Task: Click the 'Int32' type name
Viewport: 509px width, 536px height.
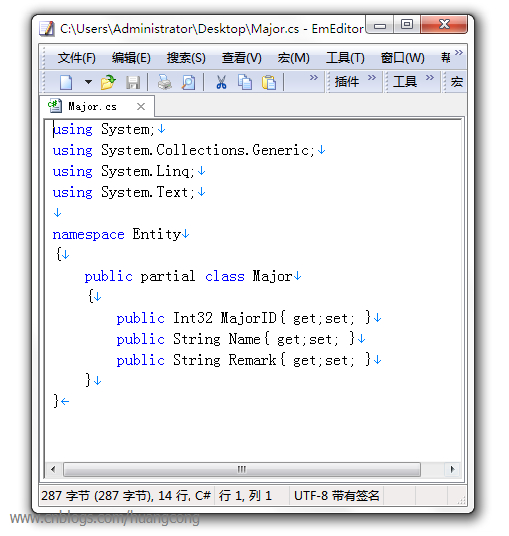Action: tap(192, 318)
